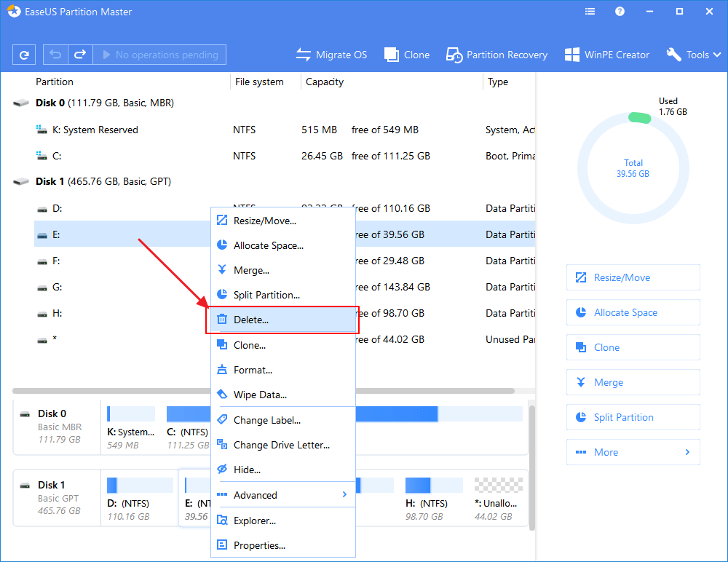Click the Type column header
The height and width of the screenshot is (562, 728).
point(498,82)
